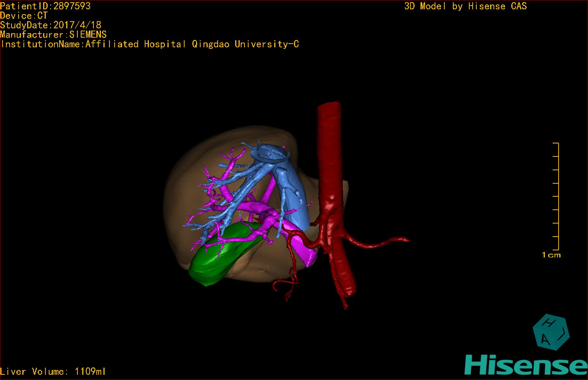Click the InstitutionName text line

(x=150, y=44)
